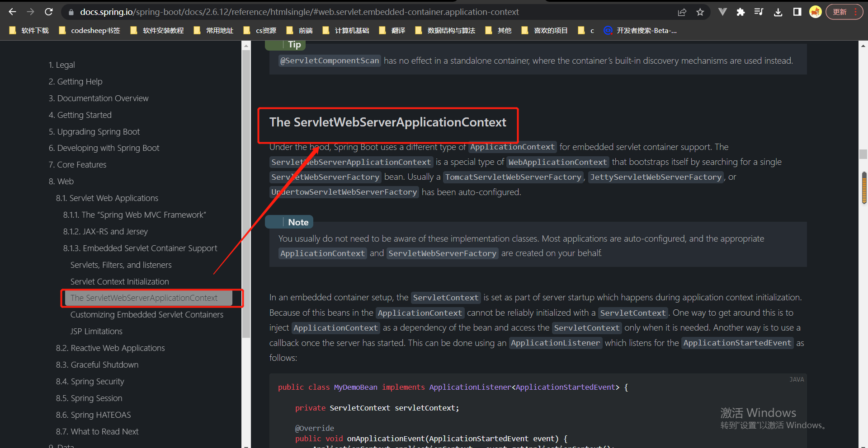This screenshot has height=448, width=868.
Task: Click the V-shaped extension icon
Action: [722, 12]
